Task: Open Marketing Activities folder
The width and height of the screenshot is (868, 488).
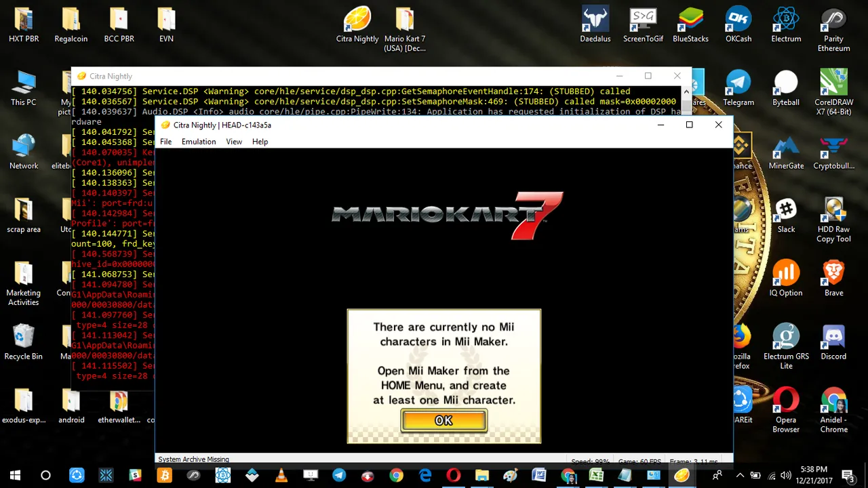Action: [24, 284]
